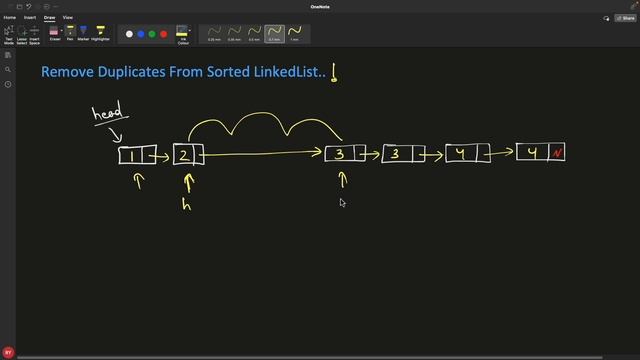Open the notifications icon beside Share
This screenshot has height=360, width=640.
point(606,18)
